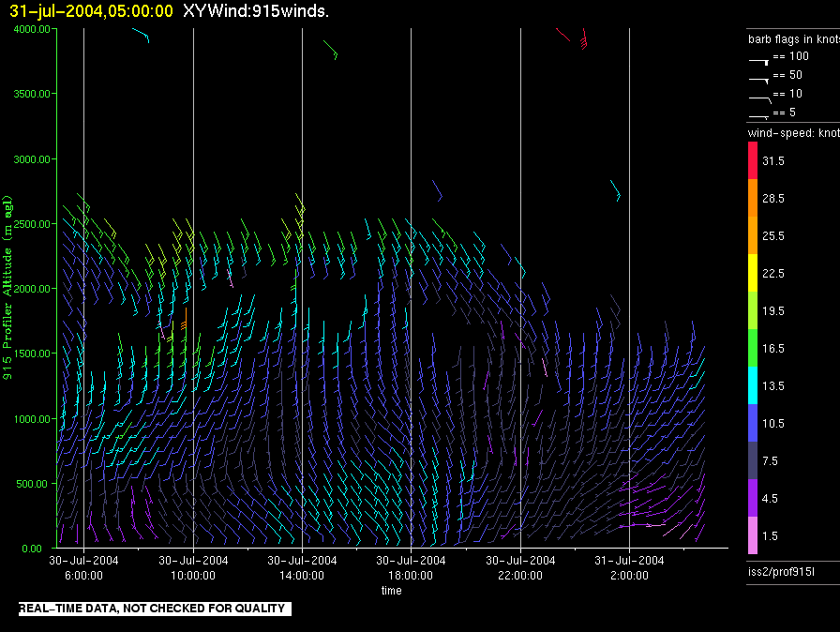840x632 pixels.
Task: Click the '2000.00' altitude axis label
Action: pos(32,289)
